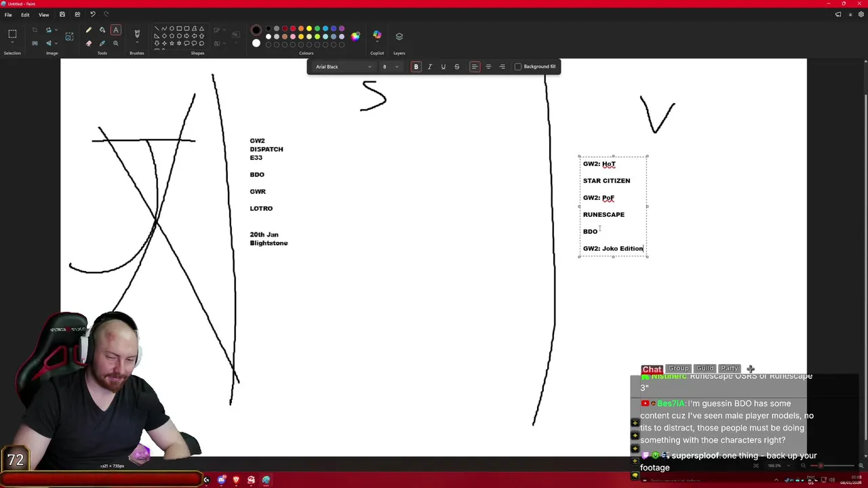
Task: Open the Edit menu
Action: (x=25, y=14)
